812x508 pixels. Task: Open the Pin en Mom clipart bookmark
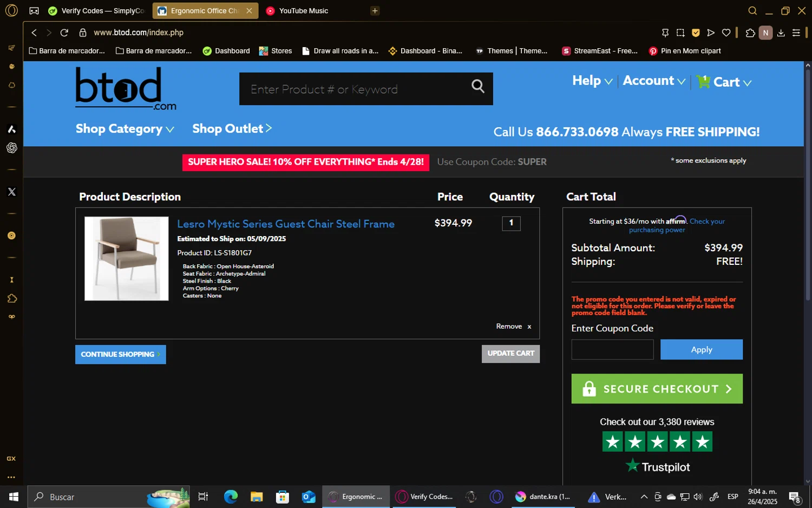click(x=685, y=51)
